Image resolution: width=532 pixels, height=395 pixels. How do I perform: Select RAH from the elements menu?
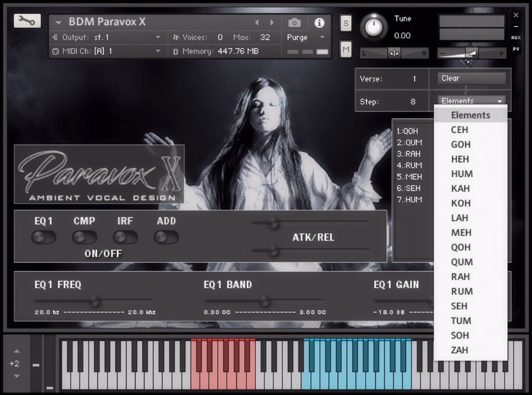click(x=470, y=277)
